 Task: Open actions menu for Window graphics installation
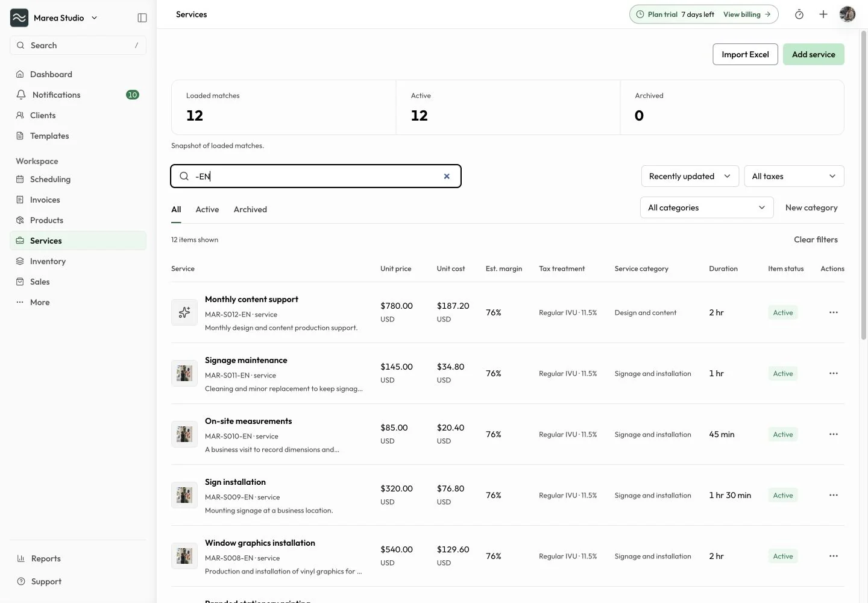[x=834, y=556]
